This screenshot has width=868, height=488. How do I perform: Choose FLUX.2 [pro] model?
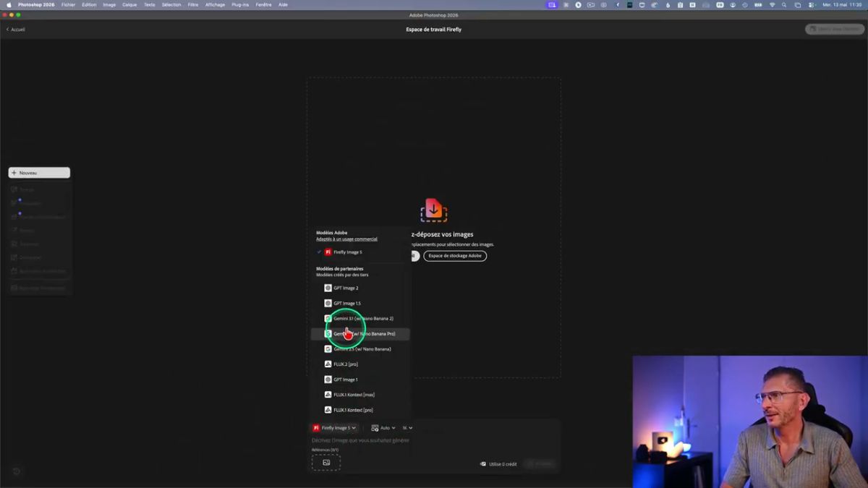click(360, 364)
